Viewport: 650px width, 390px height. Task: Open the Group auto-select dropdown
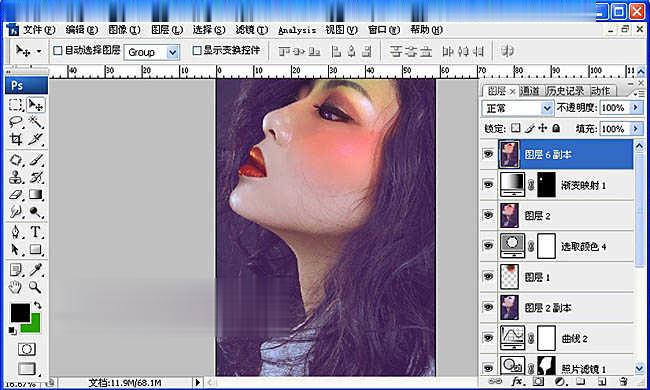(172, 52)
